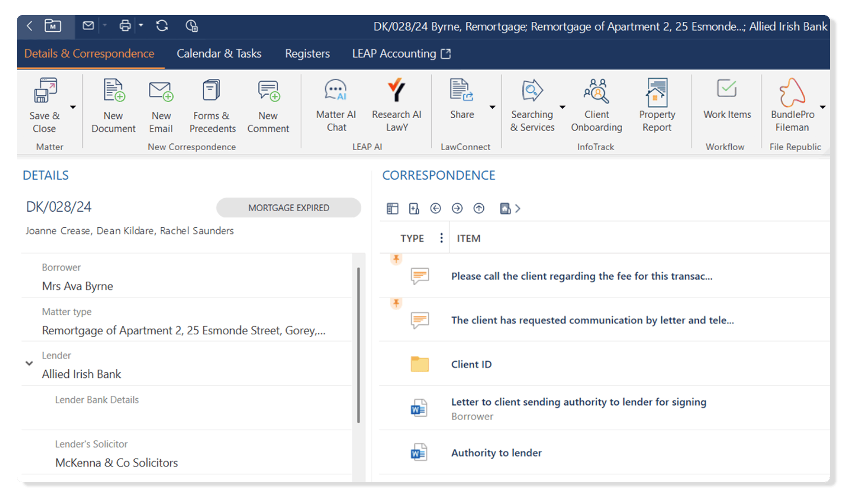
Task: Switch to the Details & Correspondence tab
Action: click(89, 54)
